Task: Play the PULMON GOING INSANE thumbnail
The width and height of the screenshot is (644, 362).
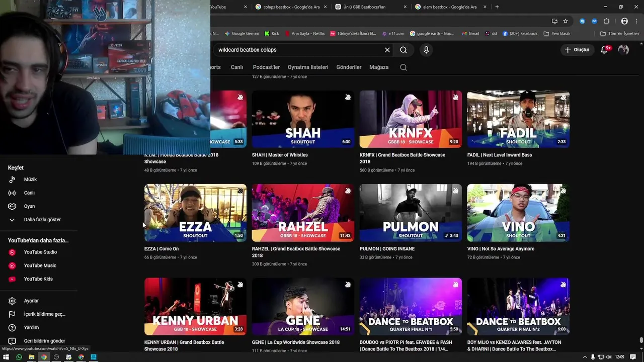Action: point(411,213)
